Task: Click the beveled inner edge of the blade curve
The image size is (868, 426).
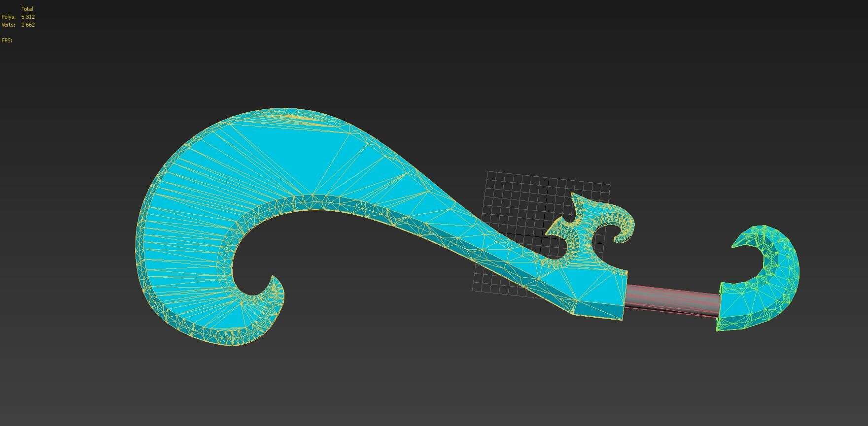Action: 315,203
